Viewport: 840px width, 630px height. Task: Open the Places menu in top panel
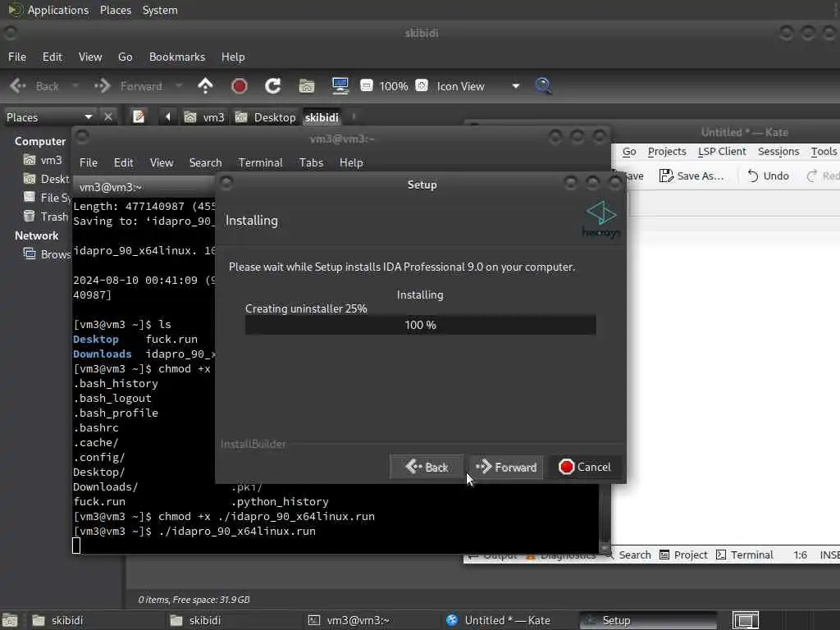115,10
